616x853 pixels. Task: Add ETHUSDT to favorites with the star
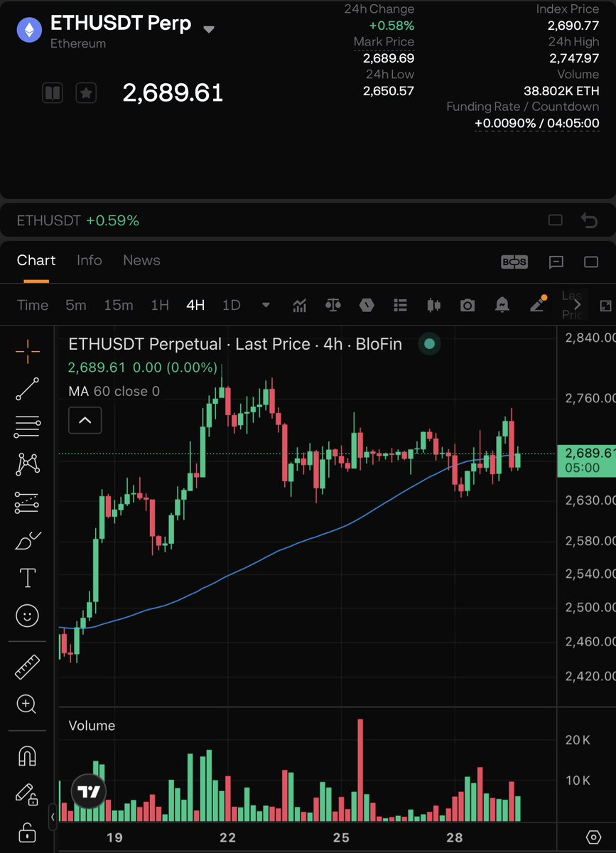point(86,92)
